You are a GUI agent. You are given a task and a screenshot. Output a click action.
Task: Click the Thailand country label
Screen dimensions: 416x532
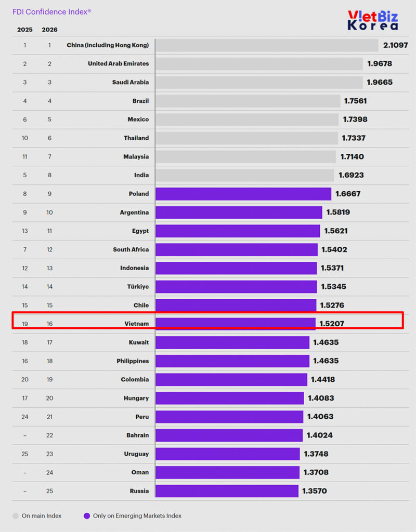136,138
